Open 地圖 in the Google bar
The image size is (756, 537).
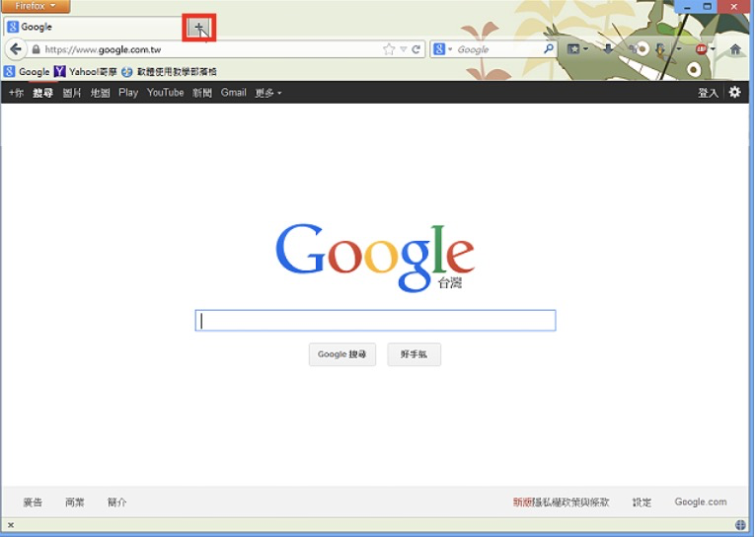click(101, 93)
